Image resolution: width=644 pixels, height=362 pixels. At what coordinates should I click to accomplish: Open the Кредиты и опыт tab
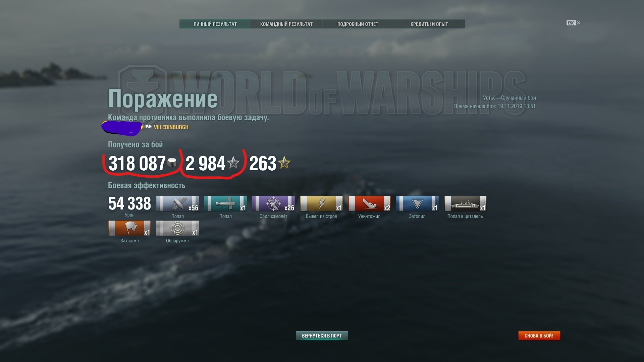click(x=429, y=24)
